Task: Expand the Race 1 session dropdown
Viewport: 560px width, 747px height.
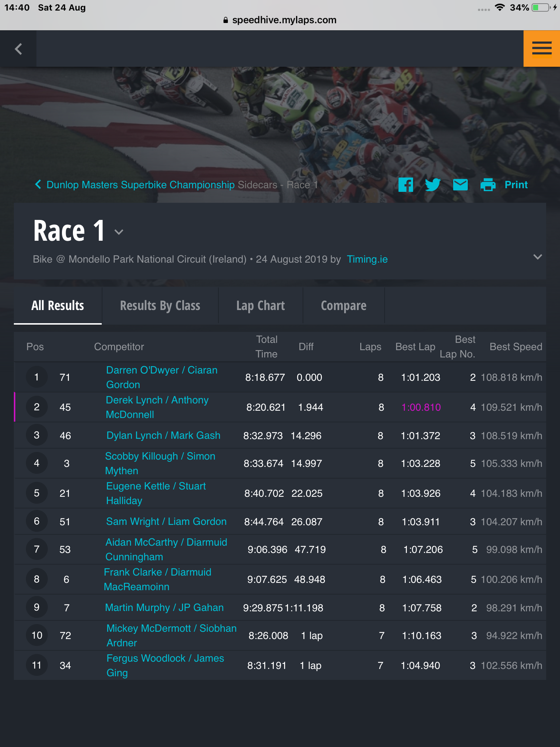Action: (119, 232)
